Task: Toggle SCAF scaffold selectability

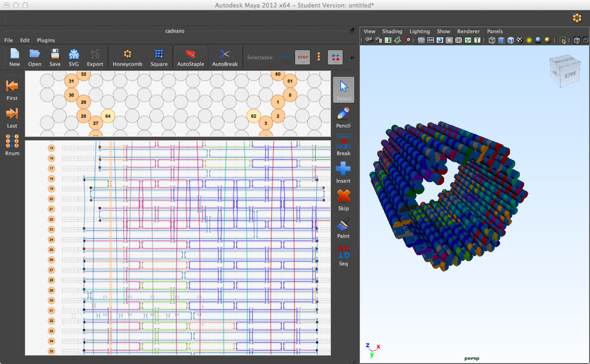Action: point(286,57)
